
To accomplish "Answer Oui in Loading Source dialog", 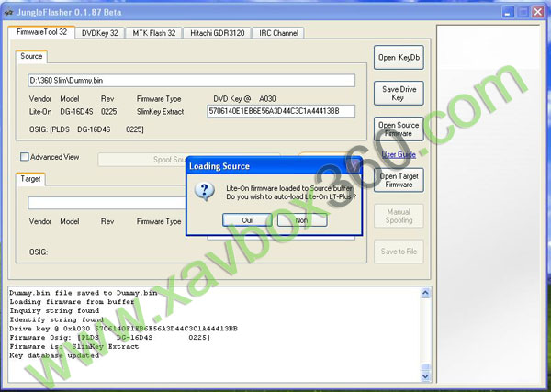I will click(x=247, y=220).
